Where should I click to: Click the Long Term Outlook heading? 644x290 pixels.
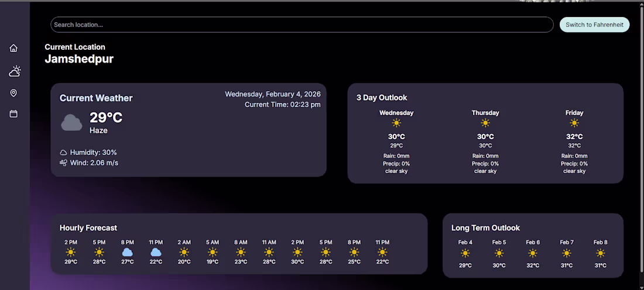485,227
